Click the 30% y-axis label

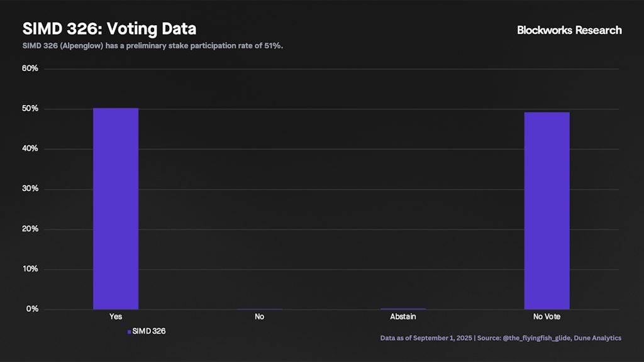click(30, 189)
